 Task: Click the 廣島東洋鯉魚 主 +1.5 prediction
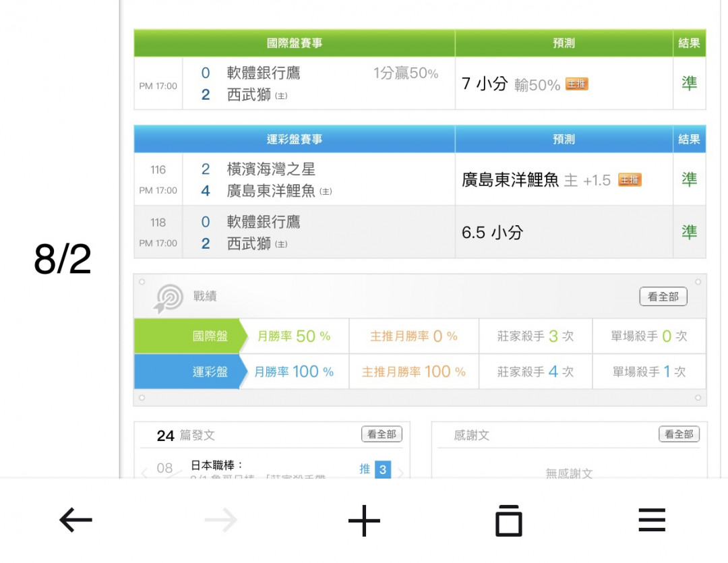point(537,180)
